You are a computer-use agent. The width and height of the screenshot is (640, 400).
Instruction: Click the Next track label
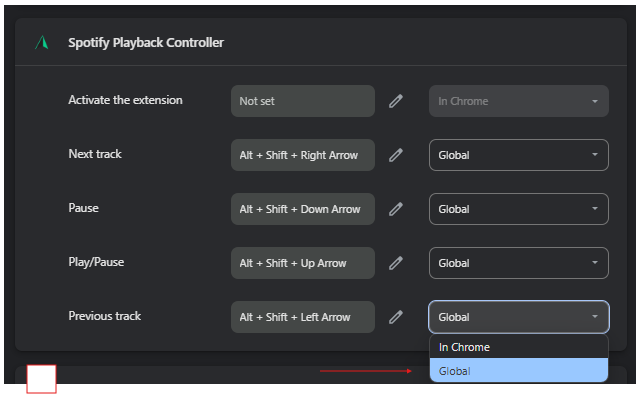tap(95, 154)
